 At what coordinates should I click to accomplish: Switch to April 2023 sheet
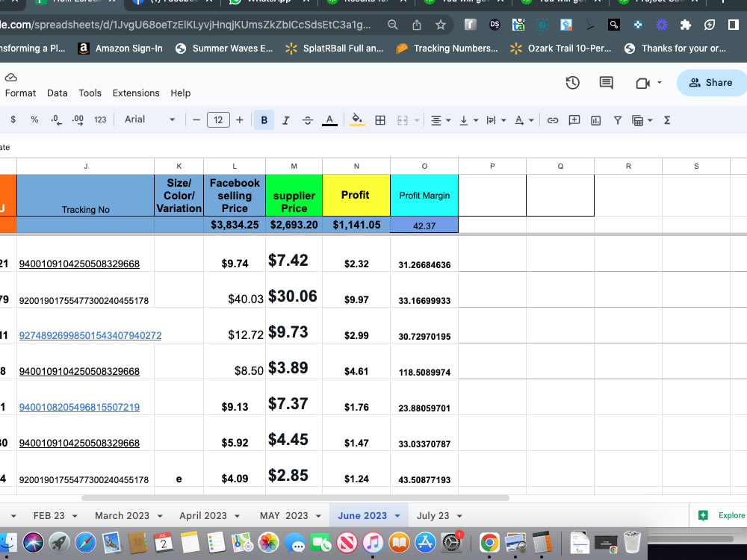pyautogui.click(x=203, y=516)
